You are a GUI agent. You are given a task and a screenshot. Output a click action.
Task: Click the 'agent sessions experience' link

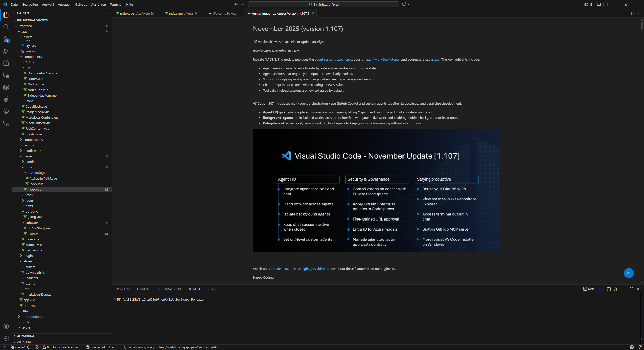333,59
